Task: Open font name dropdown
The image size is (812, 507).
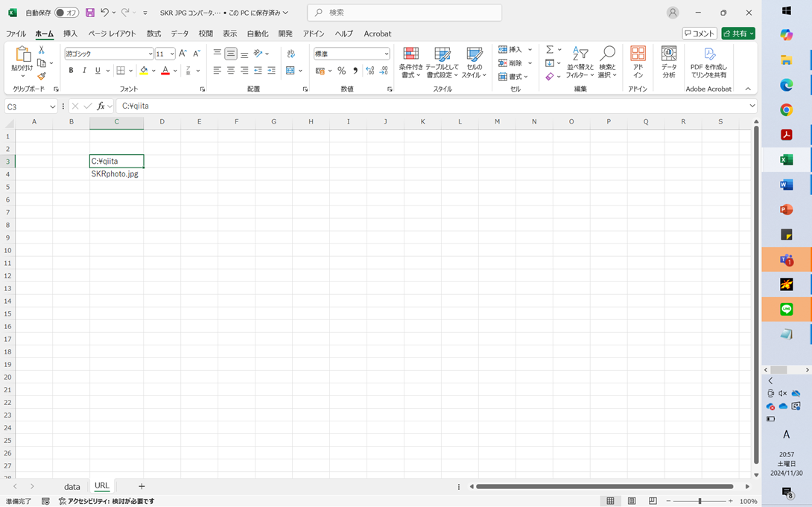Action: (150, 54)
